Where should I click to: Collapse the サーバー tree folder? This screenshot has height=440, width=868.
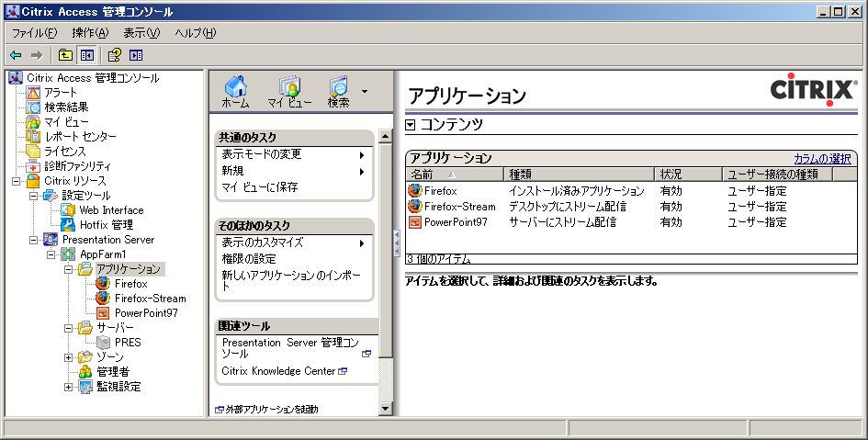tap(68, 328)
